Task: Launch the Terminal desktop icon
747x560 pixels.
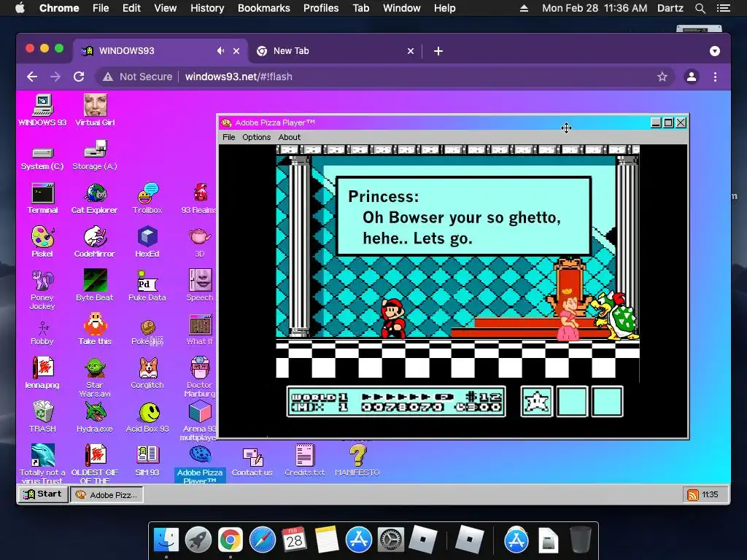Action: click(42, 198)
